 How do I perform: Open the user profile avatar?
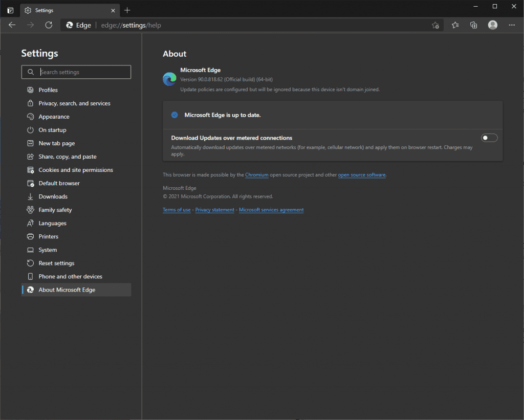[493, 25]
